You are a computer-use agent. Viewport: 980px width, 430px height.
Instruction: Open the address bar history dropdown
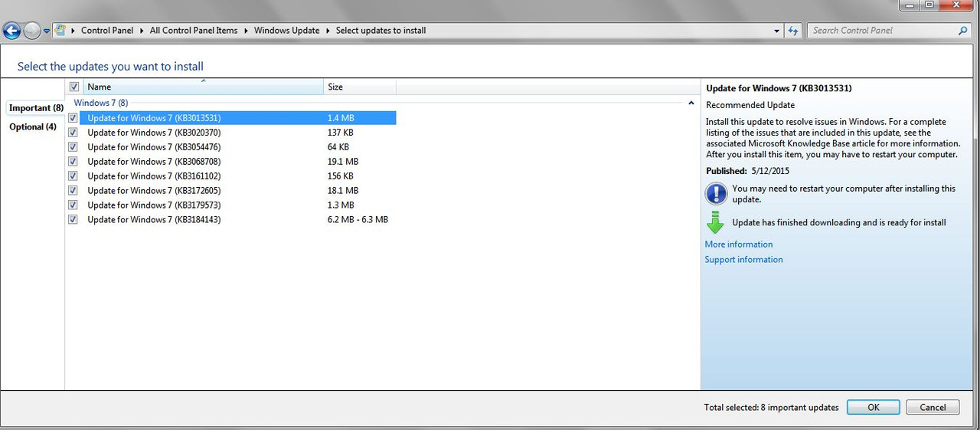tap(777, 31)
